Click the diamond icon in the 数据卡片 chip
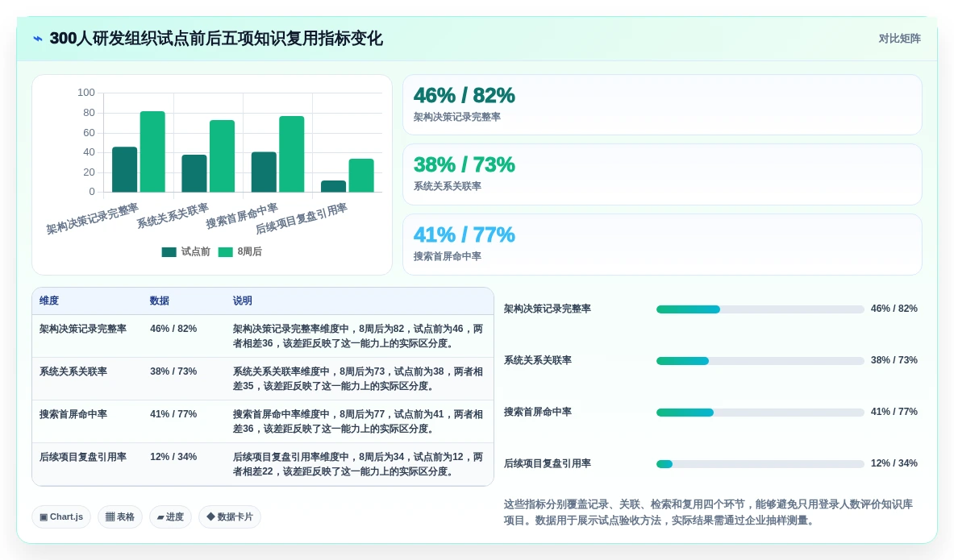 point(210,516)
